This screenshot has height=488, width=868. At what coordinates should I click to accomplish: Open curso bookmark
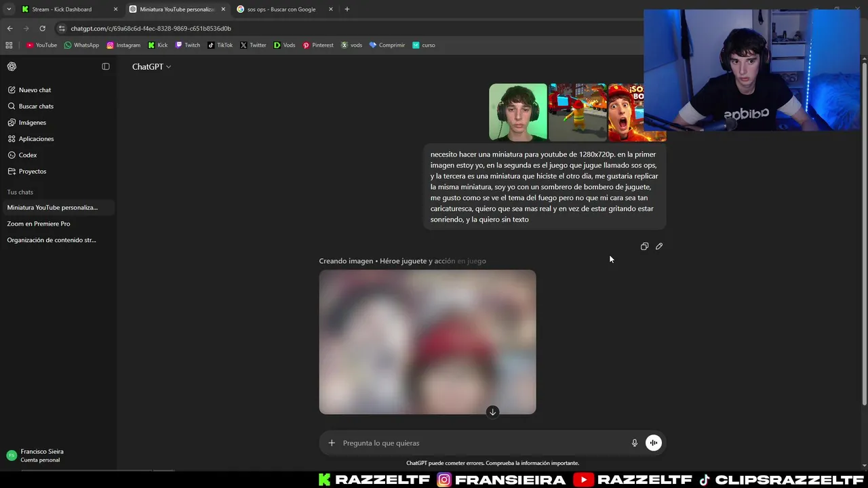coord(424,45)
